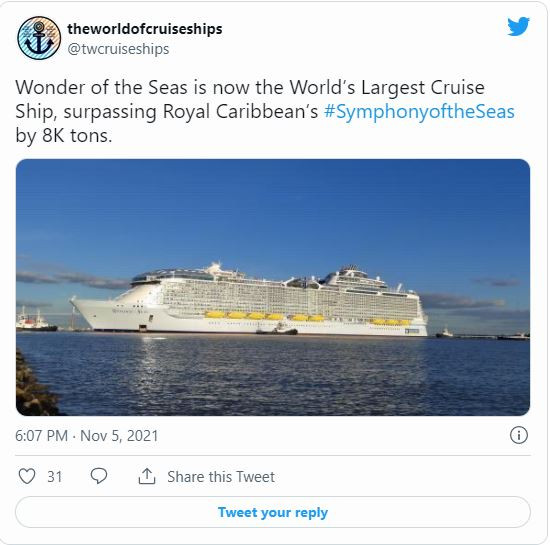Click the anchor profile avatar

click(x=39, y=38)
